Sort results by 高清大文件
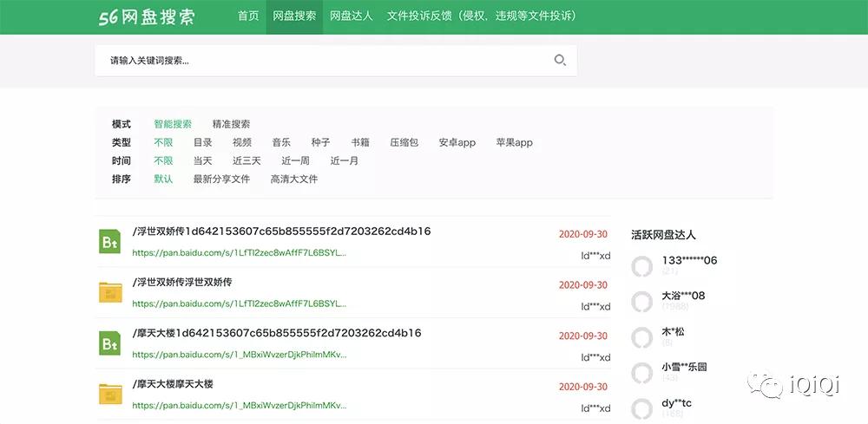This screenshot has height=424, width=868. tap(294, 179)
